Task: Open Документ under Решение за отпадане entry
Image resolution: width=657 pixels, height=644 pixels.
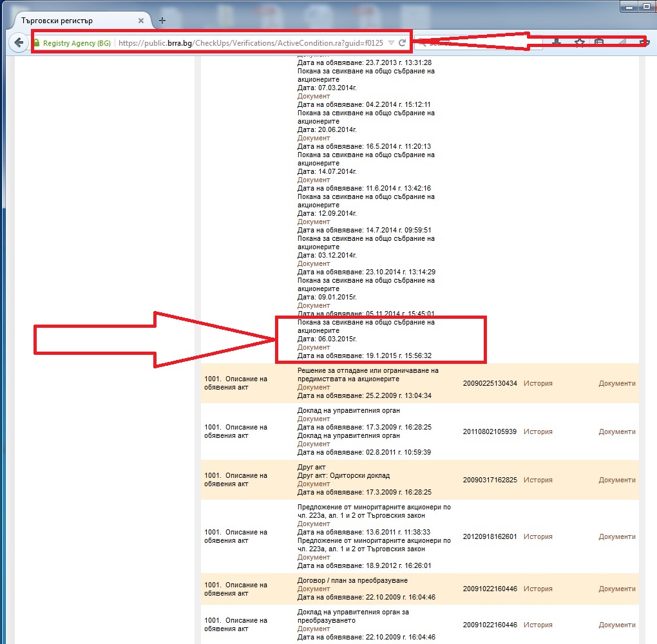Action: point(314,387)
